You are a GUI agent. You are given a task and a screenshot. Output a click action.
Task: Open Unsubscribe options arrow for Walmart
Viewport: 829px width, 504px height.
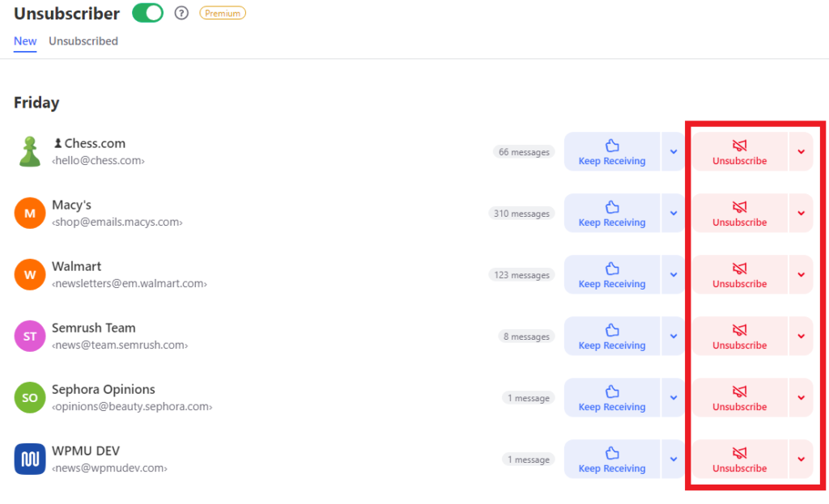801,275
